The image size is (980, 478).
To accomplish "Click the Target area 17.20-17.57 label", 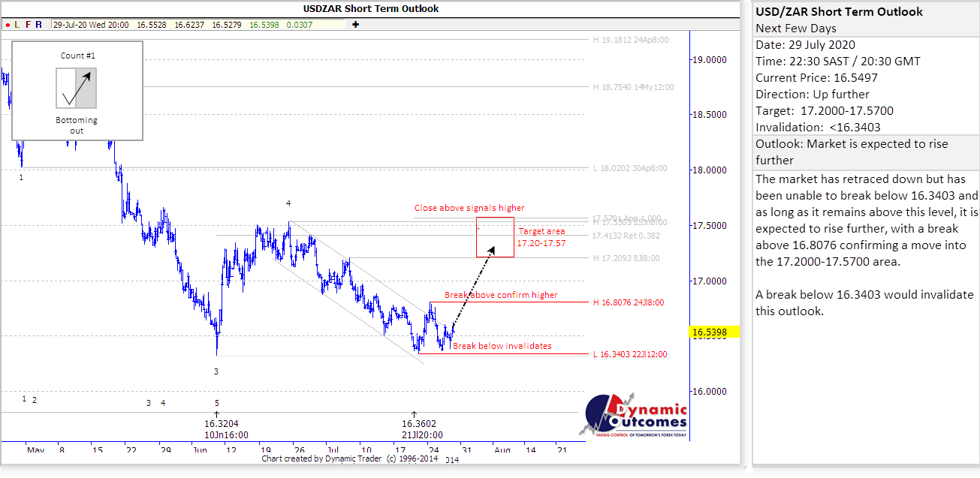I will [541, 237].
